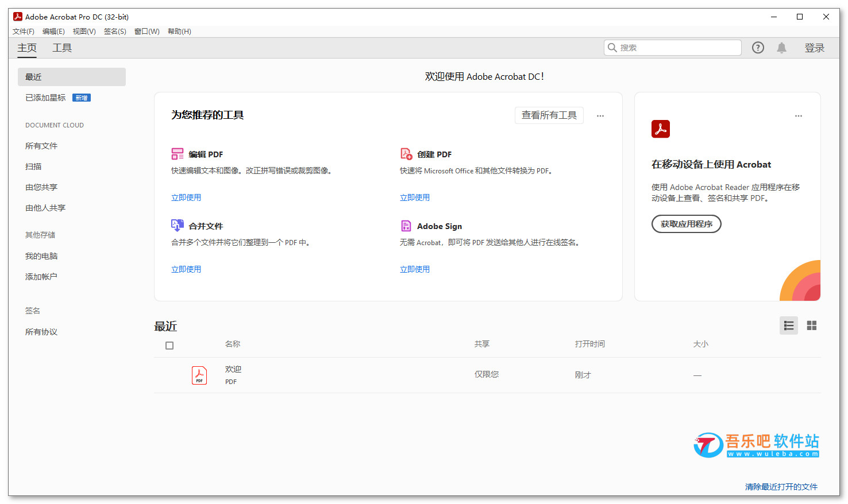
Task: Click 立即使用 under 创建 PDF
Action: (x=415, y=197)
